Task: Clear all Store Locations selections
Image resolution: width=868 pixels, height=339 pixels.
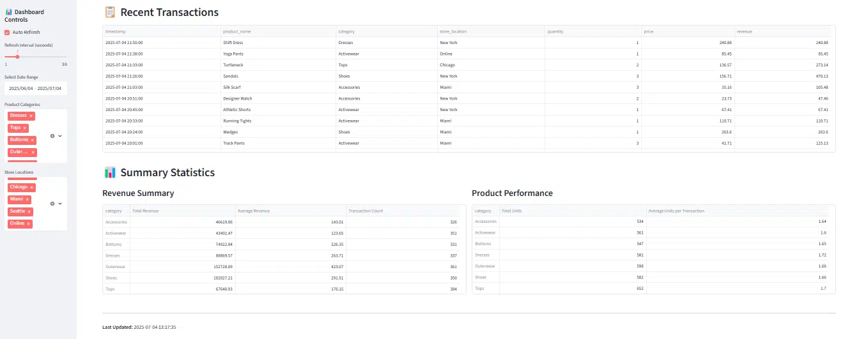Action: 52,204
